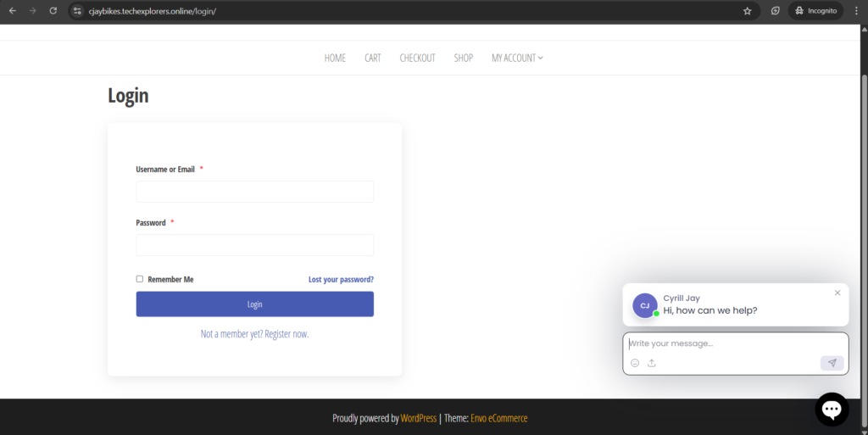This screenshot has width=868, height=435.
Task: Dismiss the Cyrill Jay chat greeting
Action: point(837,293)
